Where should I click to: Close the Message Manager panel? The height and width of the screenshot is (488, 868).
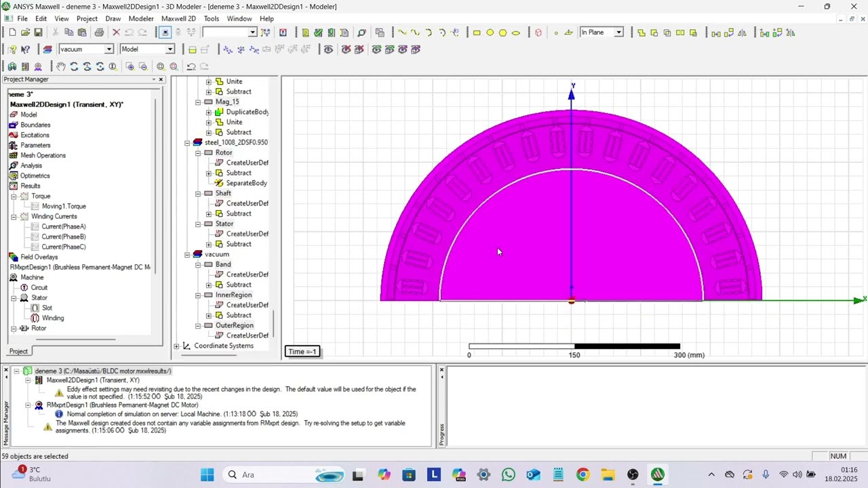(6, 370)
